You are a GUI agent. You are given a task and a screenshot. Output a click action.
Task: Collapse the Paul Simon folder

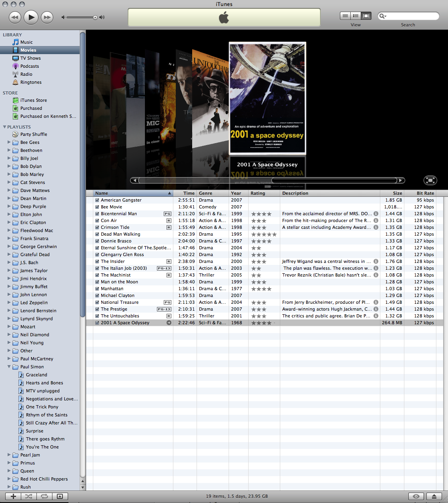[x=9, y=367]
